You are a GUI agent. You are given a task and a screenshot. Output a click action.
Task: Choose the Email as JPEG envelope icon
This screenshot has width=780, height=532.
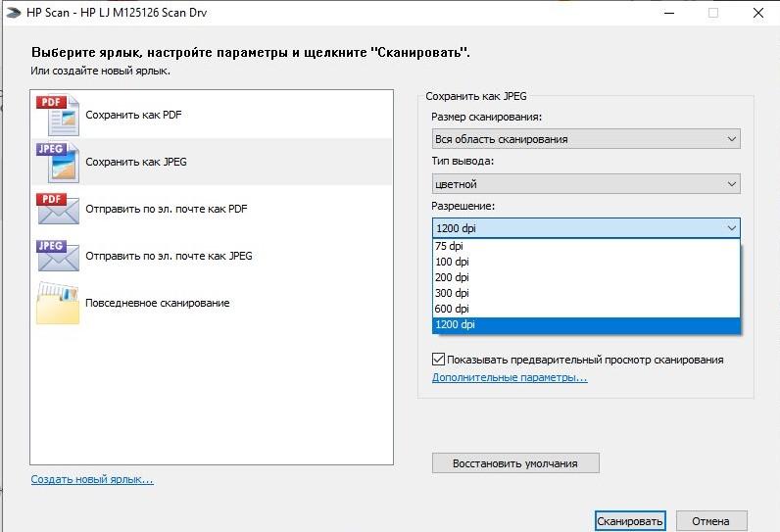coord(57,256)
